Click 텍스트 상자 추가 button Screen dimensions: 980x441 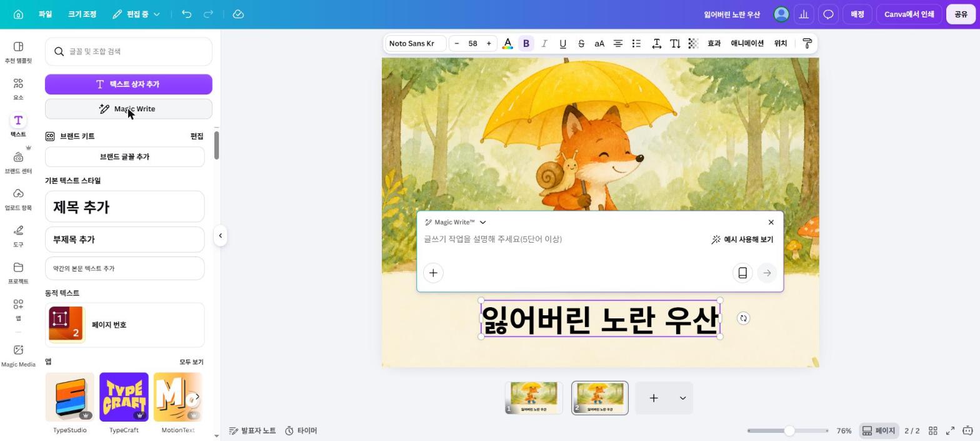coord(129,84)
